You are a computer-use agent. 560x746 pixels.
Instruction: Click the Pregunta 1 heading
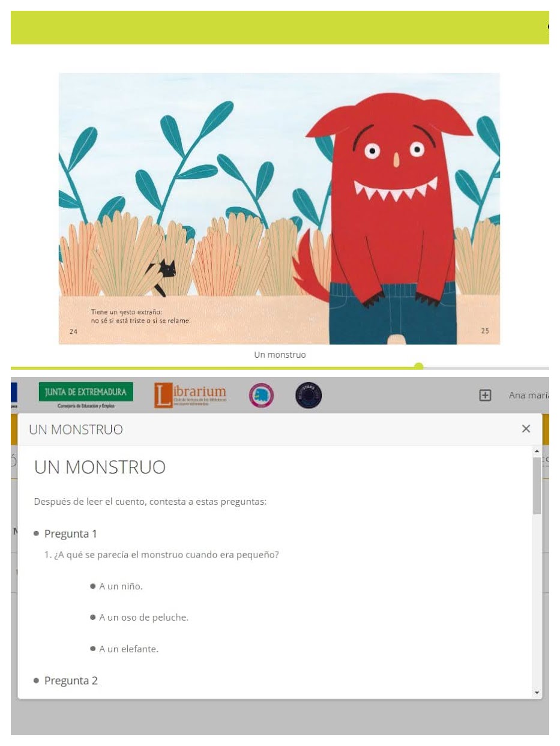[70, 534]
